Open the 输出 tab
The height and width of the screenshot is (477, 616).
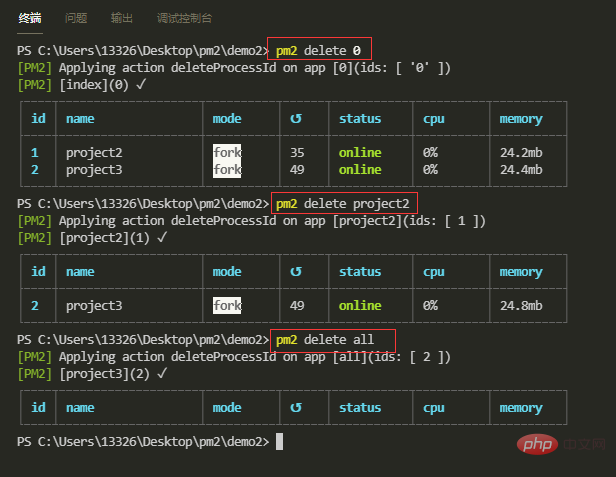click(121, 18)
